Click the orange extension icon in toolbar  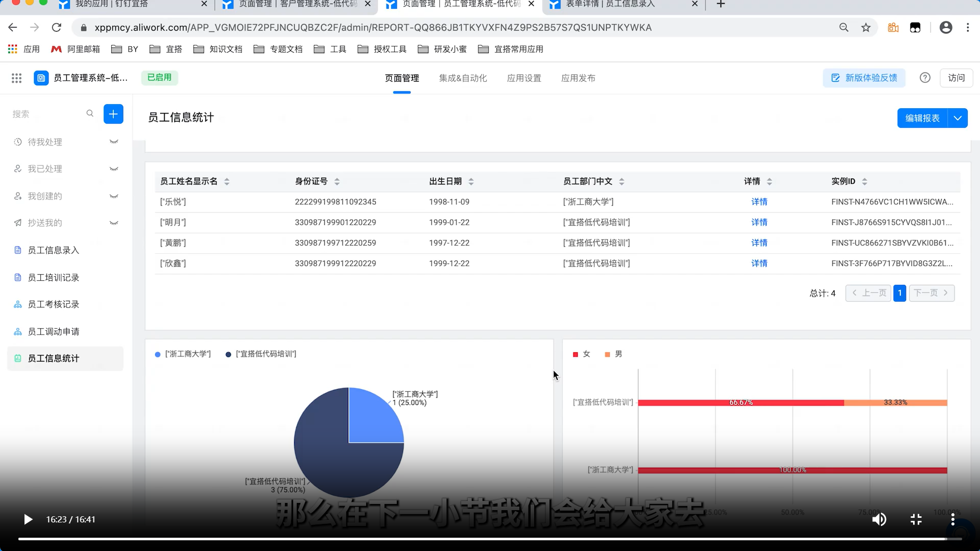pos(893,28)
